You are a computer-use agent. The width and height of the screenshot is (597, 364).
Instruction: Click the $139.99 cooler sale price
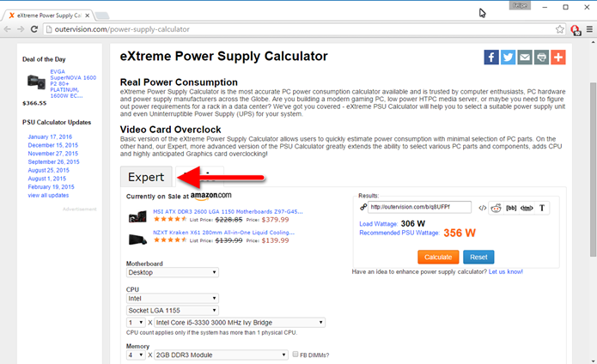click(x=275, y=240)
